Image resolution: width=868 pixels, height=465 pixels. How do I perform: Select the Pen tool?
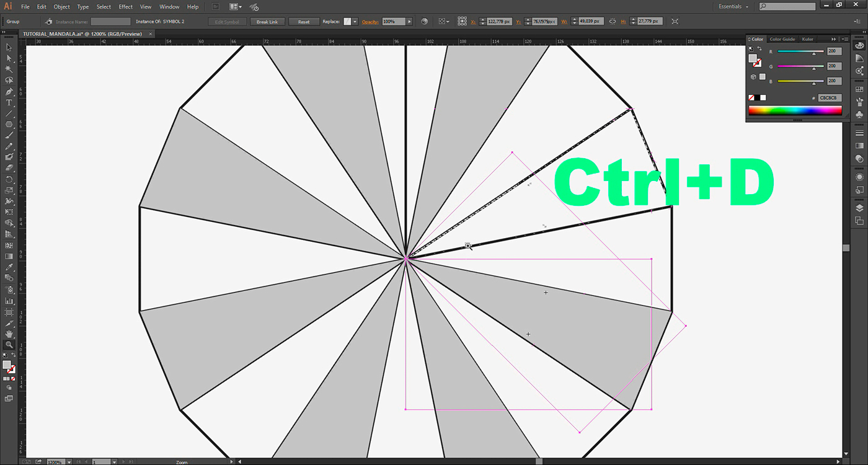pos(9,91)
